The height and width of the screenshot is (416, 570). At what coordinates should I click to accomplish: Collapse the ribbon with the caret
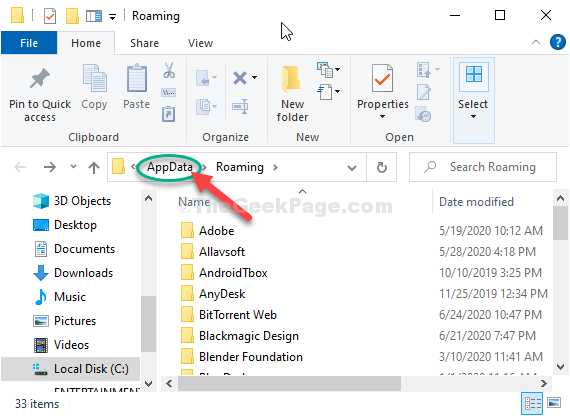[x=535, y=42]
